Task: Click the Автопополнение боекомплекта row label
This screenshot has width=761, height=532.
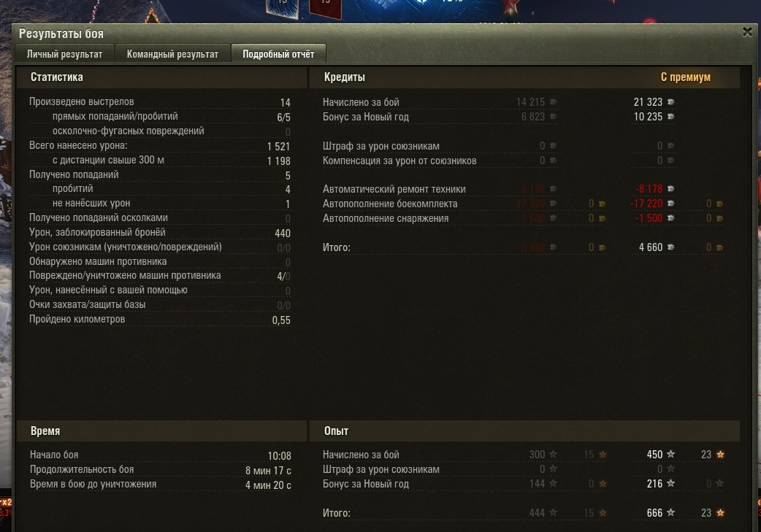Action: (390, 204)
